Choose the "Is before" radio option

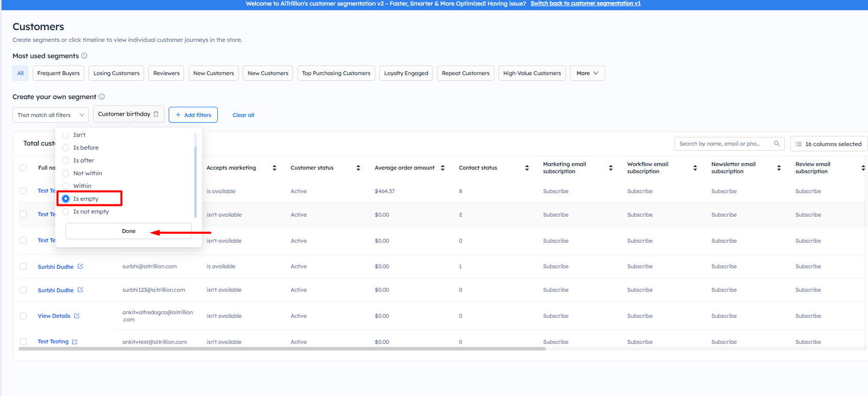tap(66, 148)
